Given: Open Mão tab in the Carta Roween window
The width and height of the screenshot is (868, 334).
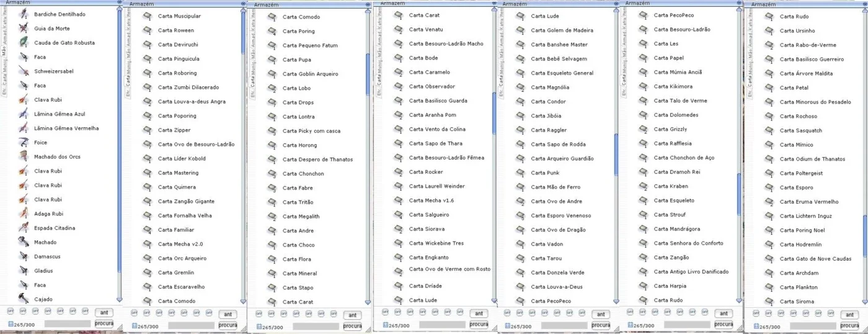Looking at the screenshot, I should click(x=128, y=53).
